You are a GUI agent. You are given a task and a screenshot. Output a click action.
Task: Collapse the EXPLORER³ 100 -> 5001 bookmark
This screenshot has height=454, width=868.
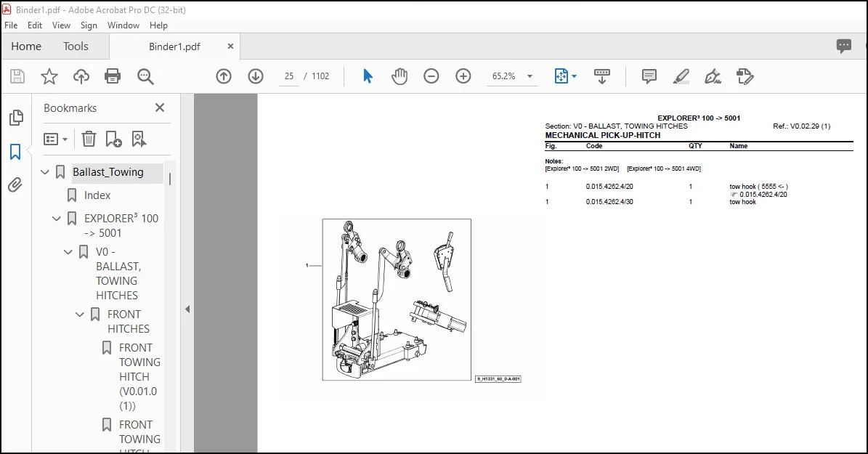pyautogui.click(x=57, y=219)
